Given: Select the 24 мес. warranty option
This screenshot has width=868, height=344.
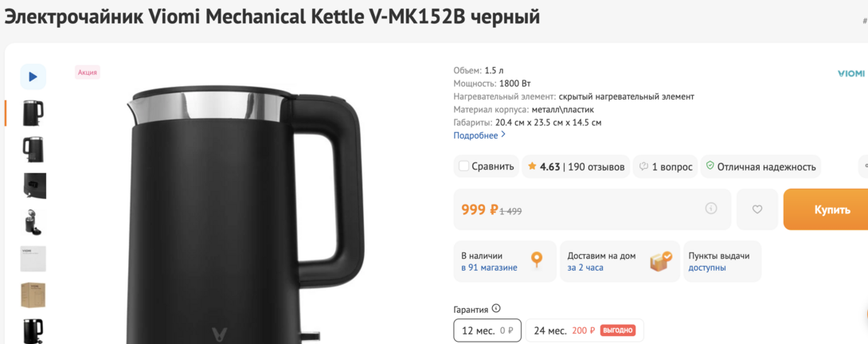Looking at the screenshot, I should click(x=585, y=330).
